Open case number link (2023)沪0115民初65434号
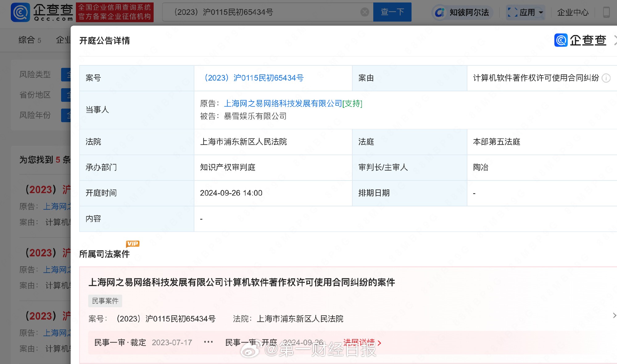The height and width of the screenshot is (364, 617). coord(253,78)
